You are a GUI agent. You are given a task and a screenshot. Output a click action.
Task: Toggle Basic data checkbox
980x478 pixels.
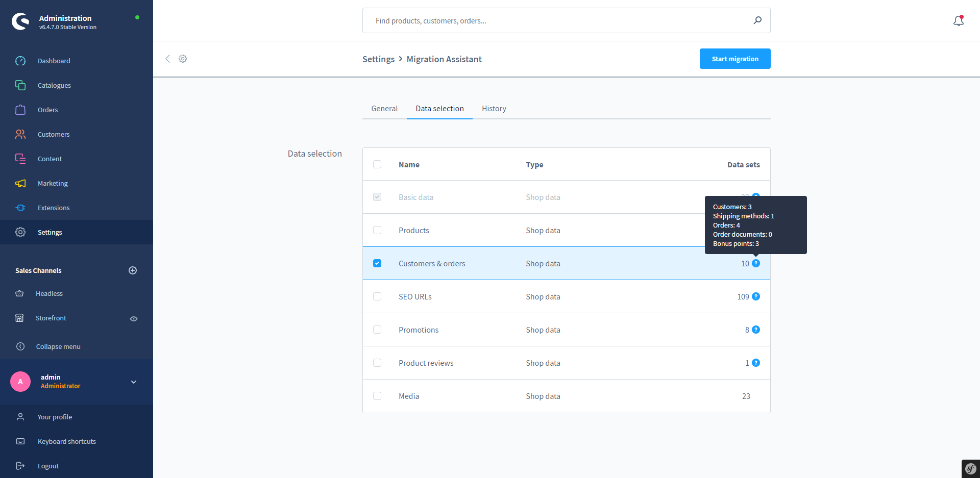pyautogui.click(x=377, y=197)
